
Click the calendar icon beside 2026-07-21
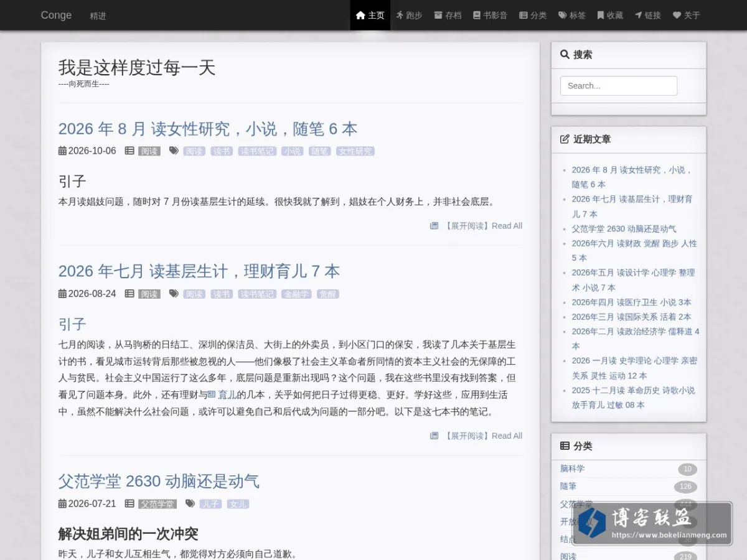click(x=62, y=503)
